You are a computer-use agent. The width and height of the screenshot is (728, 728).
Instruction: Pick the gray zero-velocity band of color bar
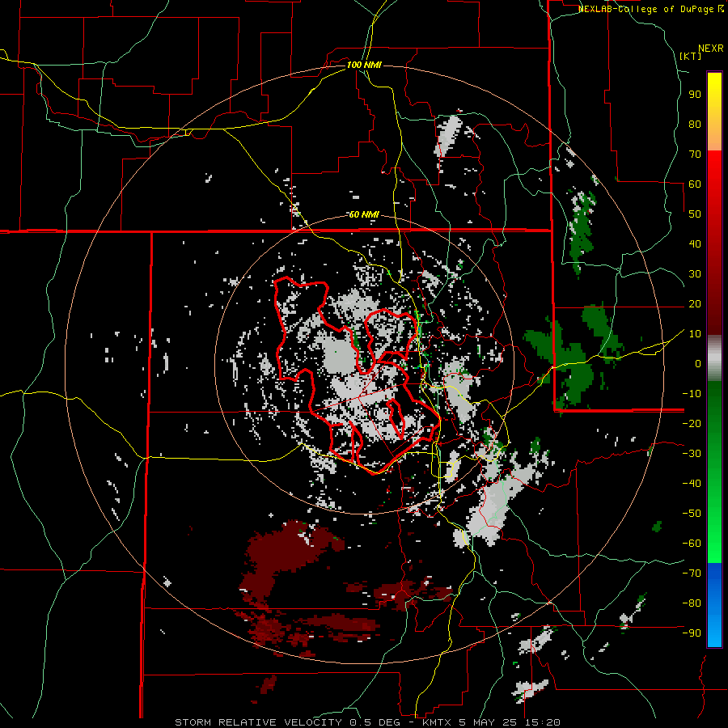pyautogui.click(x=714, y=360)
